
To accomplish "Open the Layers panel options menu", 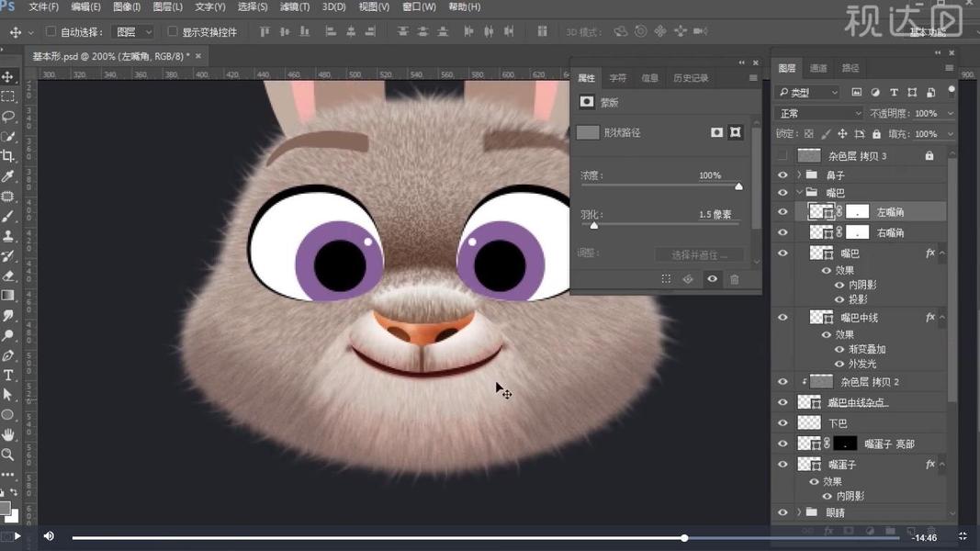I will pyautogui.click(x=950, y=67).
